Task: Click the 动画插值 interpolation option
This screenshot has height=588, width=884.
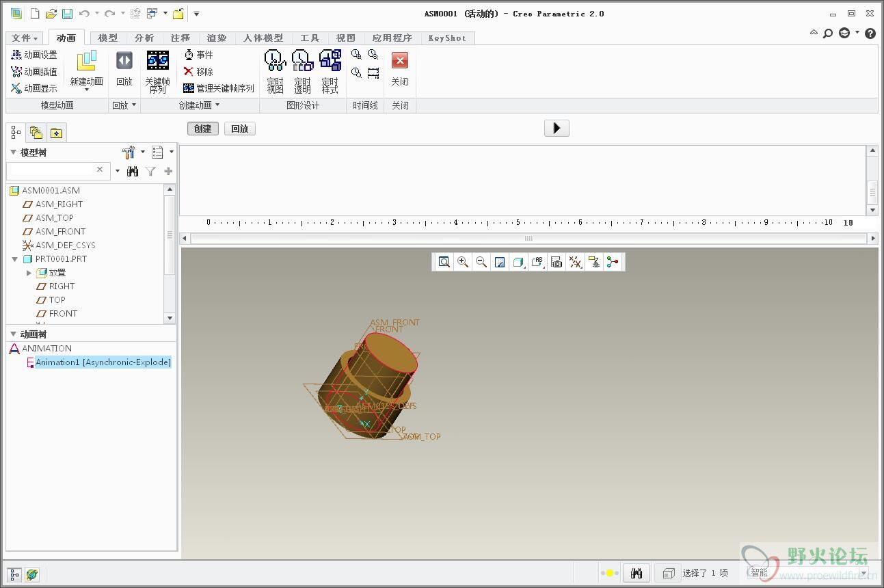Action: tap(34, 71)
